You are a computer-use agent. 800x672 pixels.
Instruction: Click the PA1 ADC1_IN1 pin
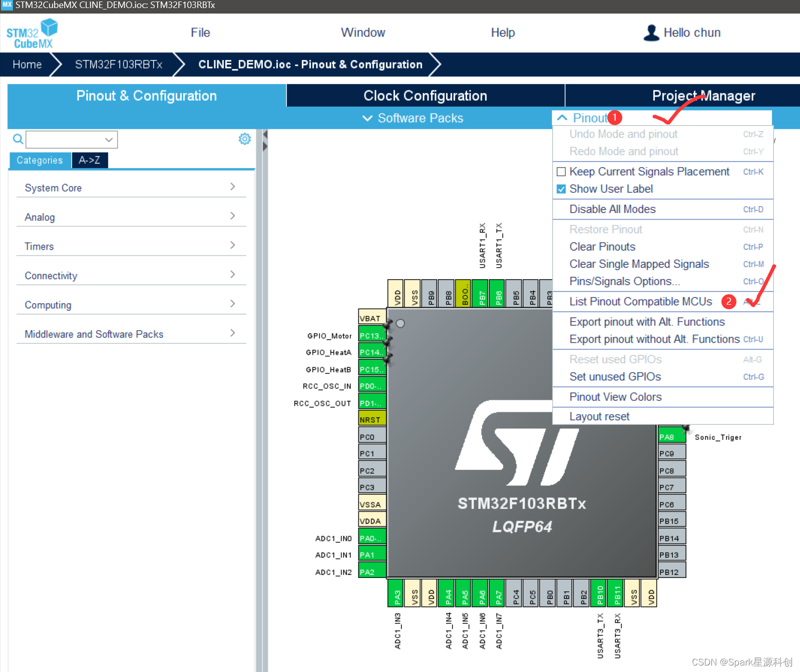tap(372, 554)
